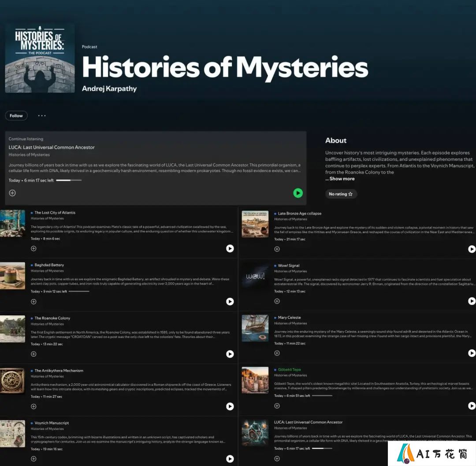476x466 pixels.
Task: Click 'Today • 13 min 22 sec' text
Action: (47, 344)
